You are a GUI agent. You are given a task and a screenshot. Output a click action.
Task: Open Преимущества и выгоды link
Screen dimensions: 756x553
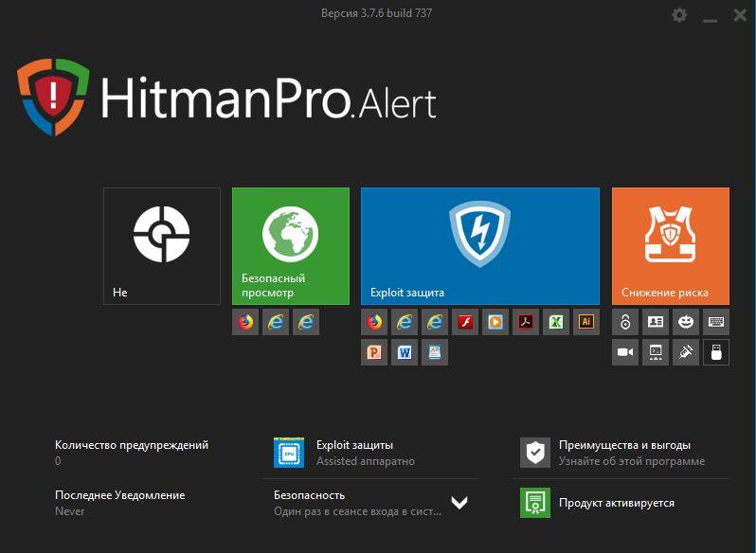pyautogui.click(x=632, y=453)
